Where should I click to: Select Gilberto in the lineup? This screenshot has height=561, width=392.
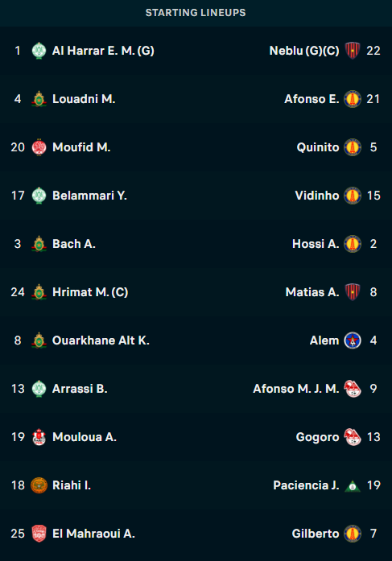click(x=316, y=534)
